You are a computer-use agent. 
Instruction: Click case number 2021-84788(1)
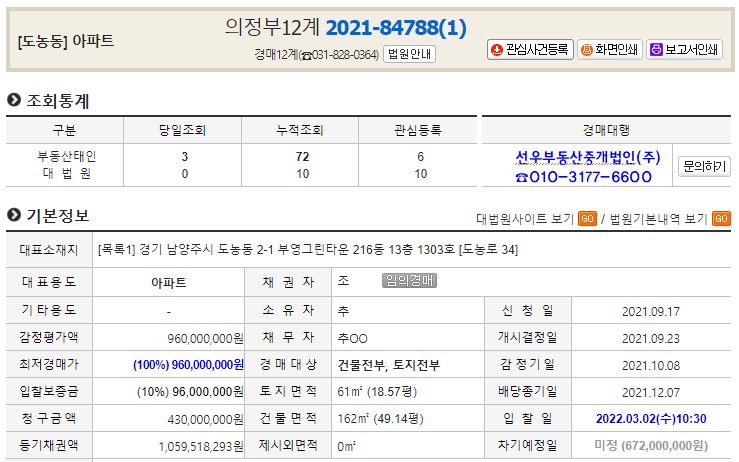point(396,28)
